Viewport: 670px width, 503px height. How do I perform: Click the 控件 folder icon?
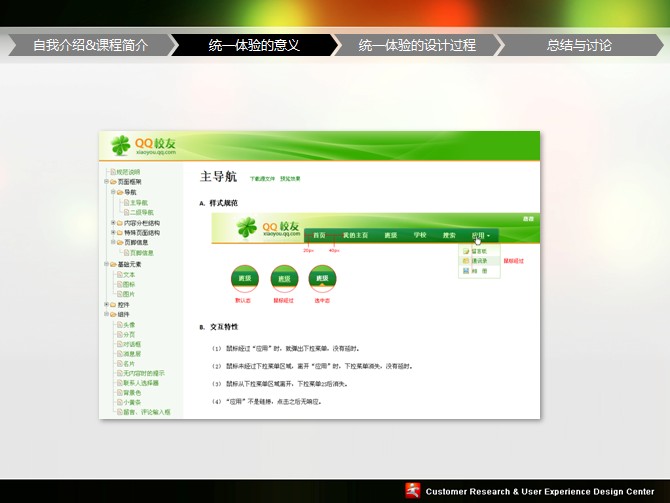click(x=113, y=305)
